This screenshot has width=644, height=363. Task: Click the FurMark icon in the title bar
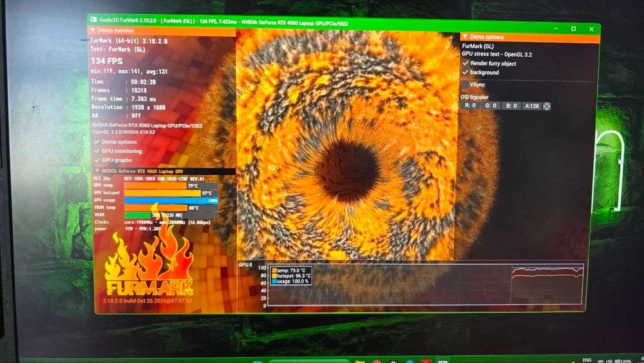click(x=93, y=19)
